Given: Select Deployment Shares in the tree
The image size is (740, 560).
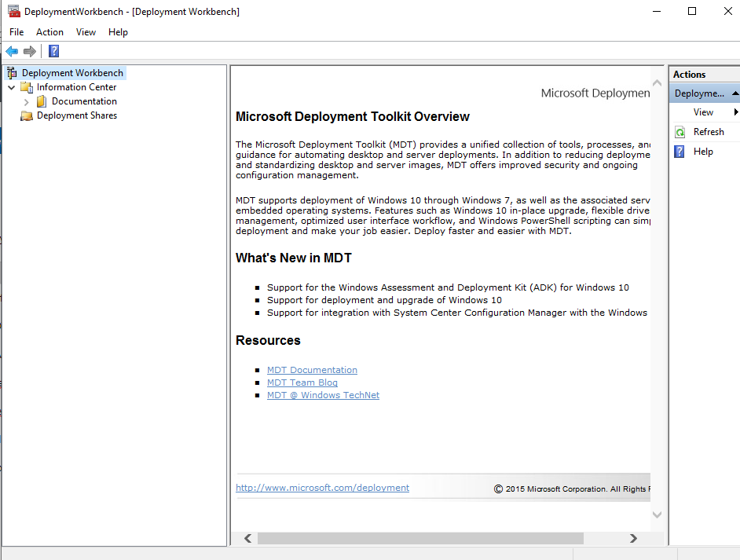Looking at the screenshot, I should click(77, 115).
